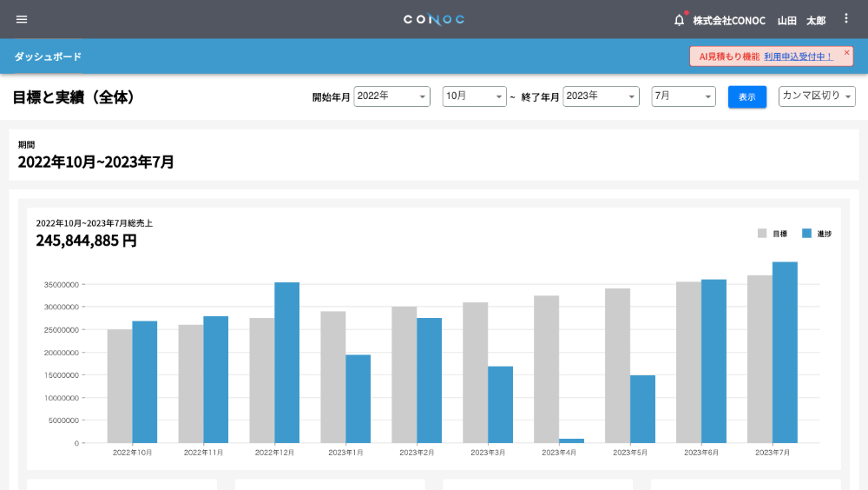Open the start month 10月 dropdown

pos(475,96)
